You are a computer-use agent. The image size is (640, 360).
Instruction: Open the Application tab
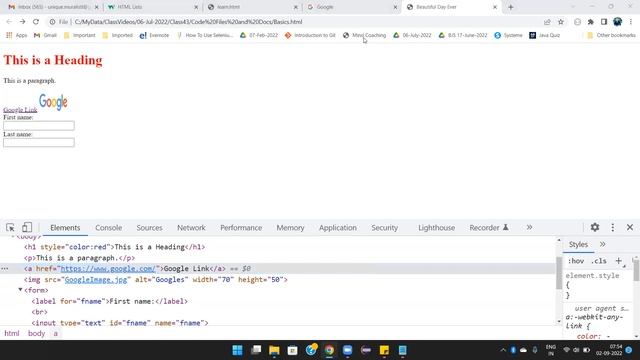click(338, 228)
